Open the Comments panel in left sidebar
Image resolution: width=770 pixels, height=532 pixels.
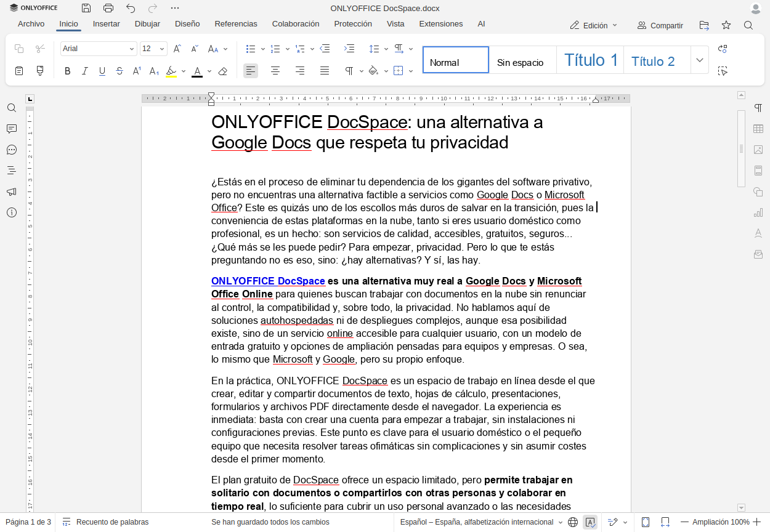click(12, 129)
